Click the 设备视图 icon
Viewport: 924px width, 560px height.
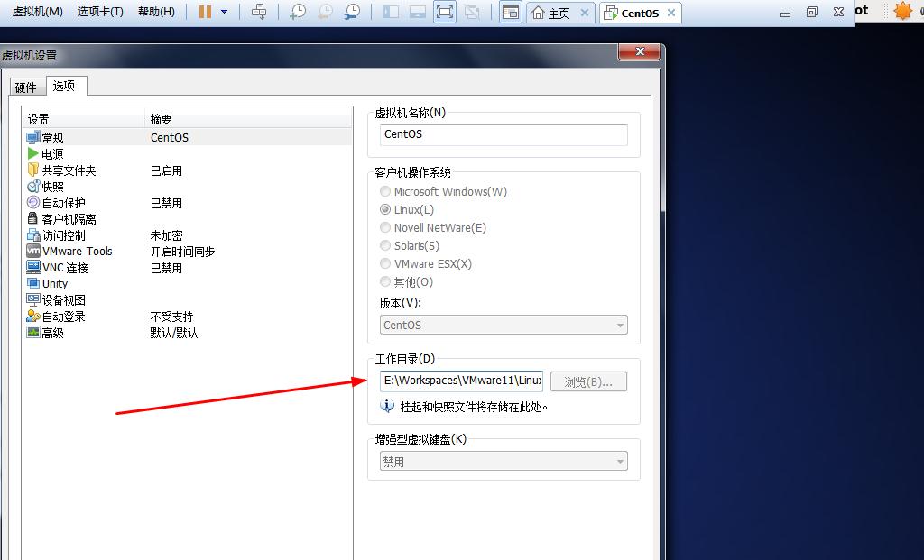[x=33, y=300]
